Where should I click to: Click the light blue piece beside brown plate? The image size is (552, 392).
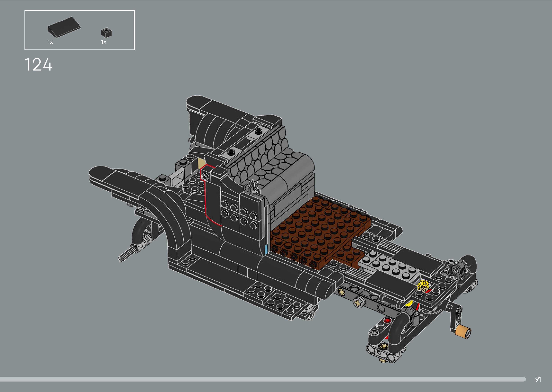click(266, 250)
